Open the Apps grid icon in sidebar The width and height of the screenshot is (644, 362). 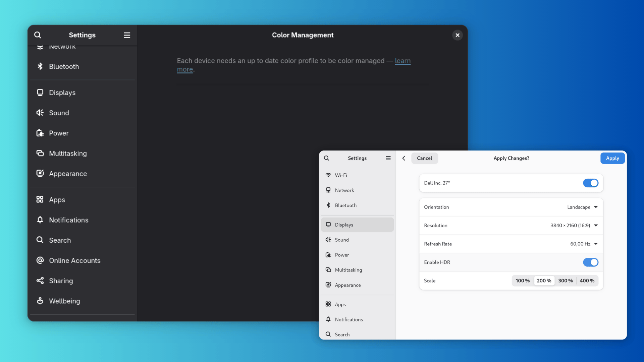(40, 199)
